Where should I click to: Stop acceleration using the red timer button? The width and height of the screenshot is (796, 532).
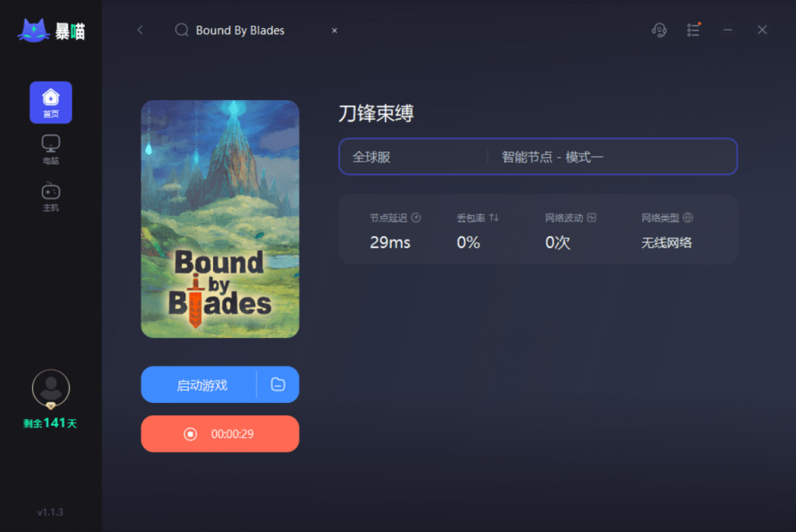pyautogui.click(x=220, y=433)
